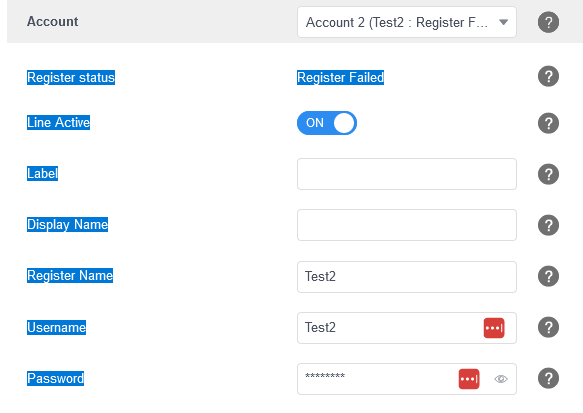The width and height of the screenshot is (583, 413).
Task: Open help icon next to Password
Action: click(x=548, y=378)
